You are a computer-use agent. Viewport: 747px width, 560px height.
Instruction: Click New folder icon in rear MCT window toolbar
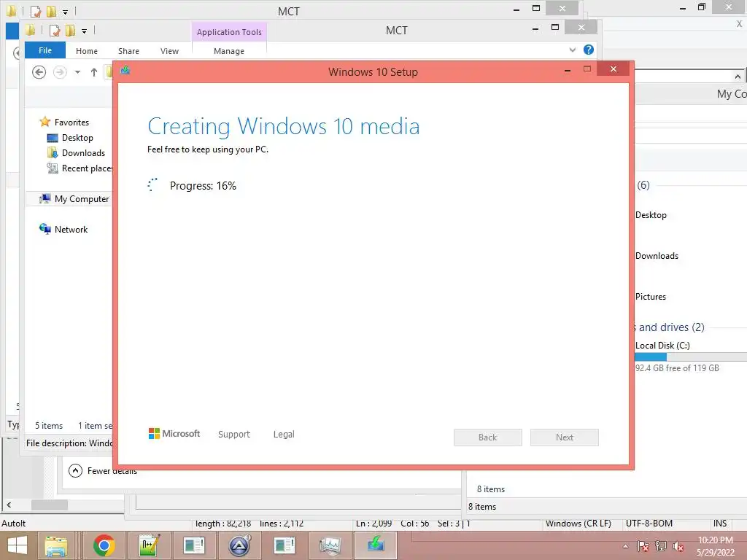point(52,11)
